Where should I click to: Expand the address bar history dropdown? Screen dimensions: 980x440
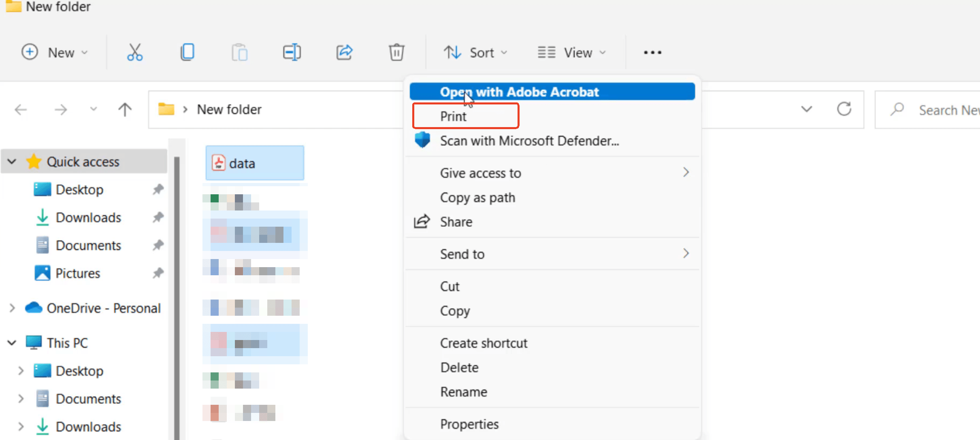[x=807, y=109]
